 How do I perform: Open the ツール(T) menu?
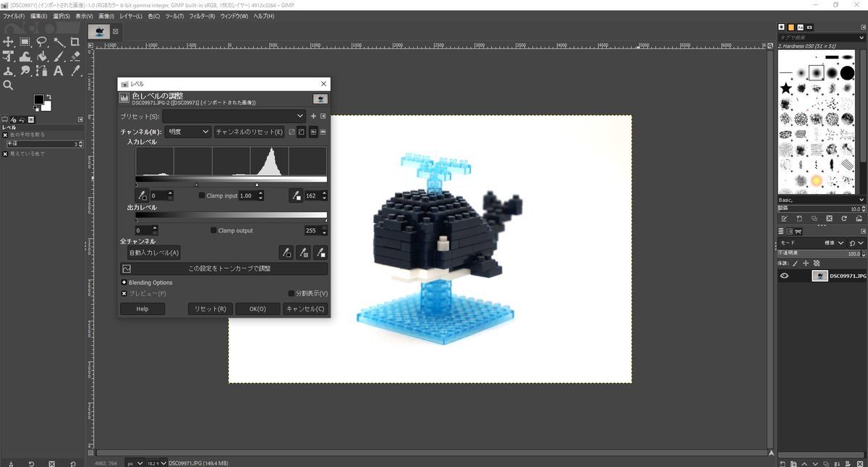[174, 16]
